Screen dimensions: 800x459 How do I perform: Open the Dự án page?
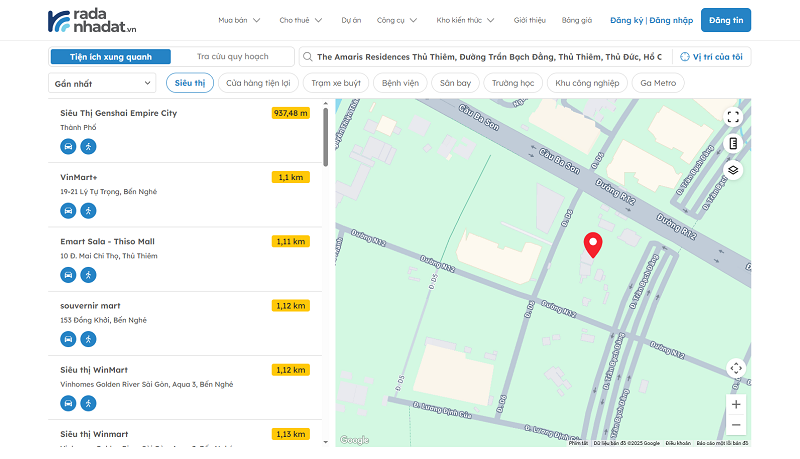[x=351, y=20]
